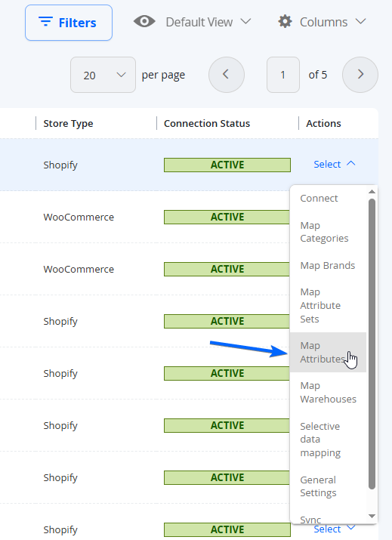Click the page number input field
Screen dimensions: 392x540
pos(283,75)
